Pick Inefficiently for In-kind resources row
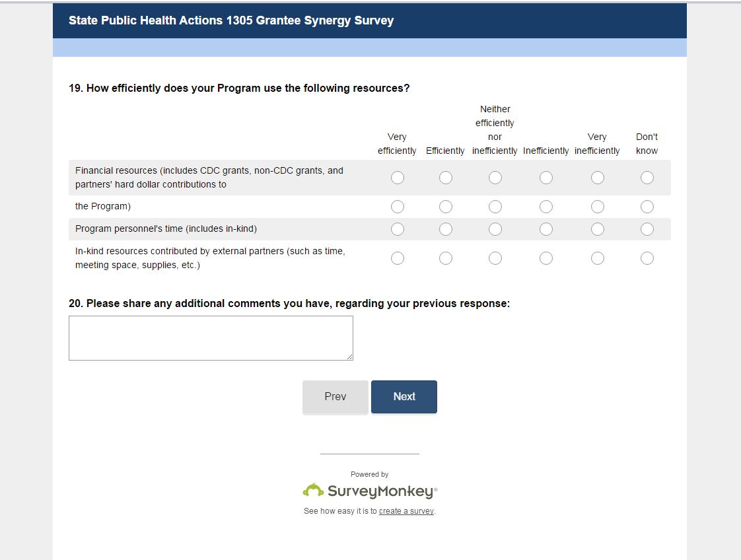Screen dimensions: 741x560 tap(546, 258)
